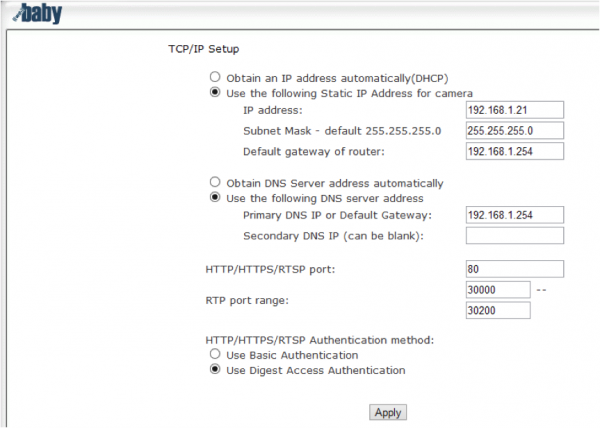Select Use the following Static IP Address
Image resolution: width=600 pixels, height=428 pixels.
(x=215, y=92)
